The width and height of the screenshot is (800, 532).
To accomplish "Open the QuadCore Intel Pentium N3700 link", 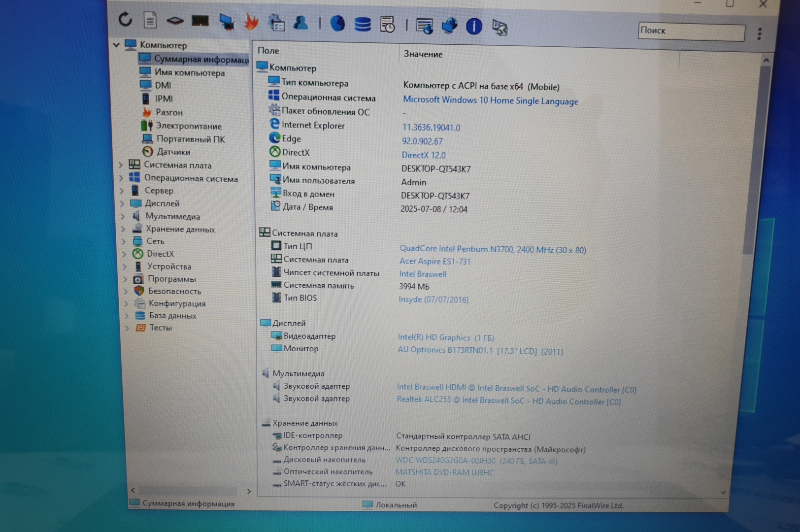I will [x=493, y=249].
